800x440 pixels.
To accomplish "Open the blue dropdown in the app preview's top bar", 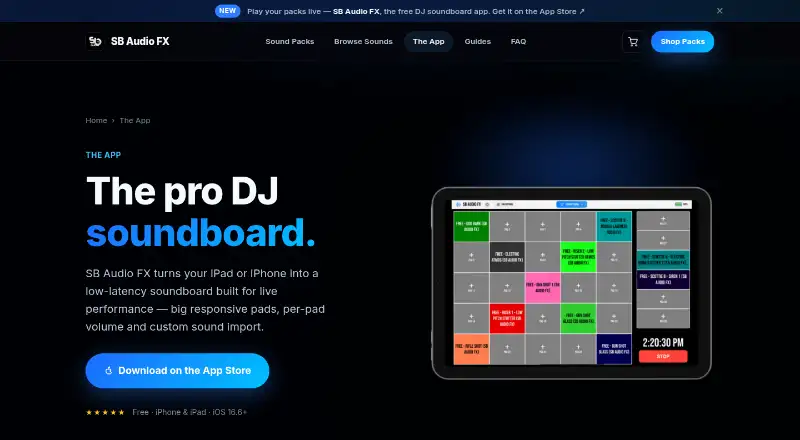I will (571, 204).
